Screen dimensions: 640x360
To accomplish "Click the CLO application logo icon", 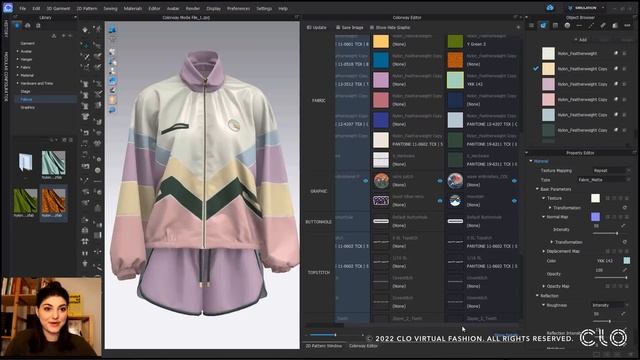I will pos(7,8).
